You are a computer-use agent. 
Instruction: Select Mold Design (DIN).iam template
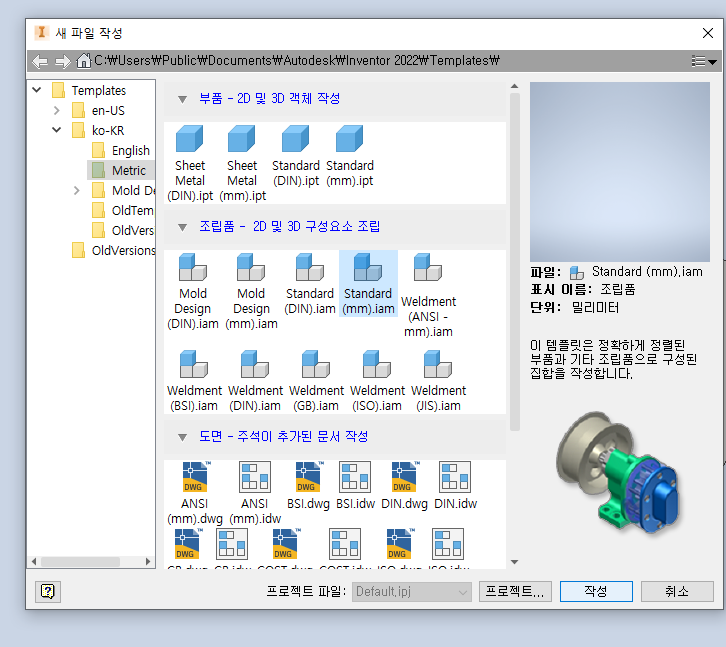pyautogui.click(x=193, y=291)
